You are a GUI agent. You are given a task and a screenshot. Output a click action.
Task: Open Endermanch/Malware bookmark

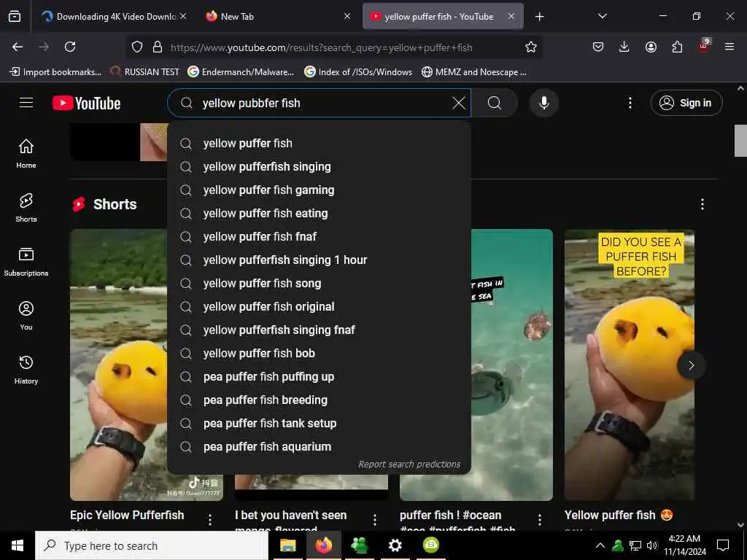click(241, 72)
